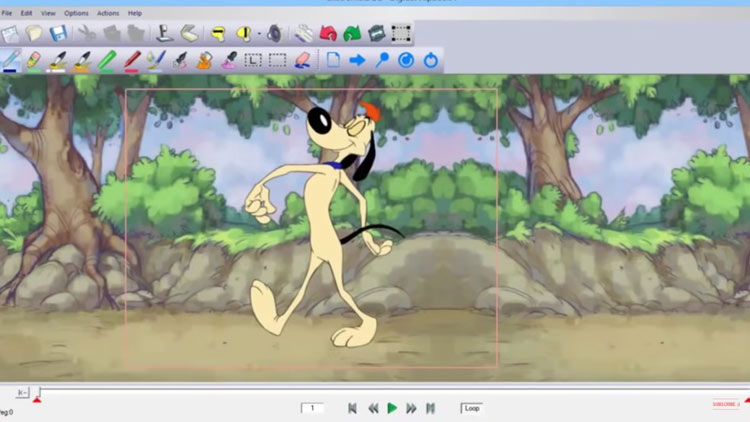Open the Options menu
The image size is (750, 422).
click(x=76, y=13)
